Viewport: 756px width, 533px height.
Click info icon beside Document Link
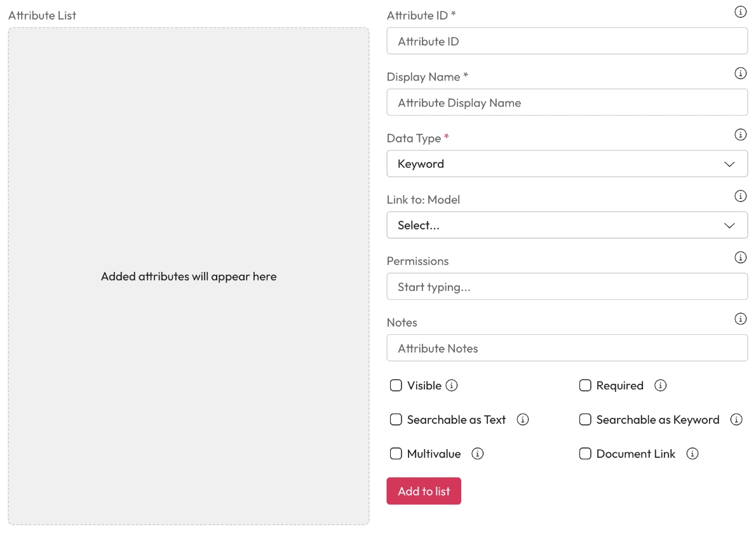coord(692,454)
